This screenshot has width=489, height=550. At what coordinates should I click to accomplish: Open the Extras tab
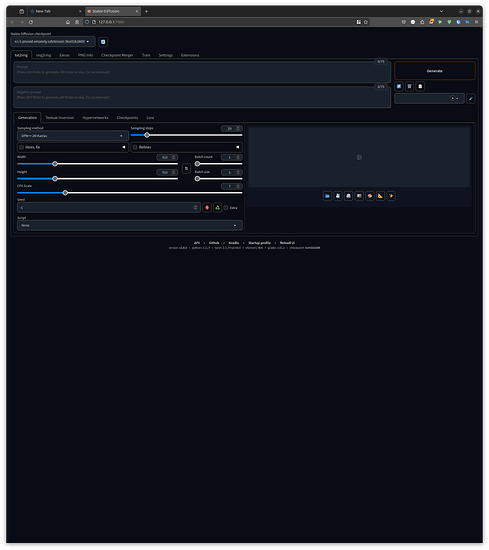coord(64,55)
